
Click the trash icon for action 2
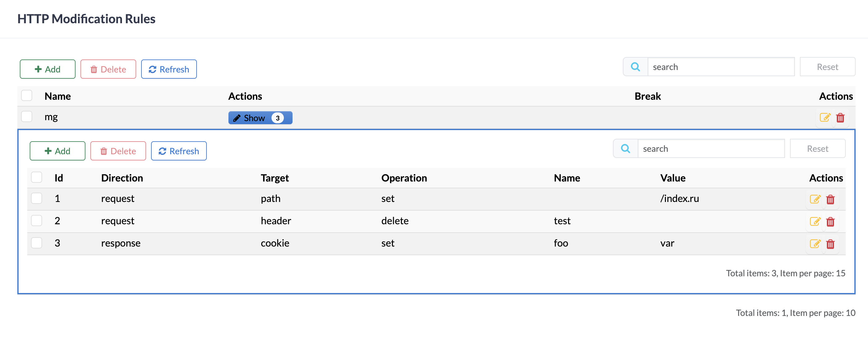point(831,221)
